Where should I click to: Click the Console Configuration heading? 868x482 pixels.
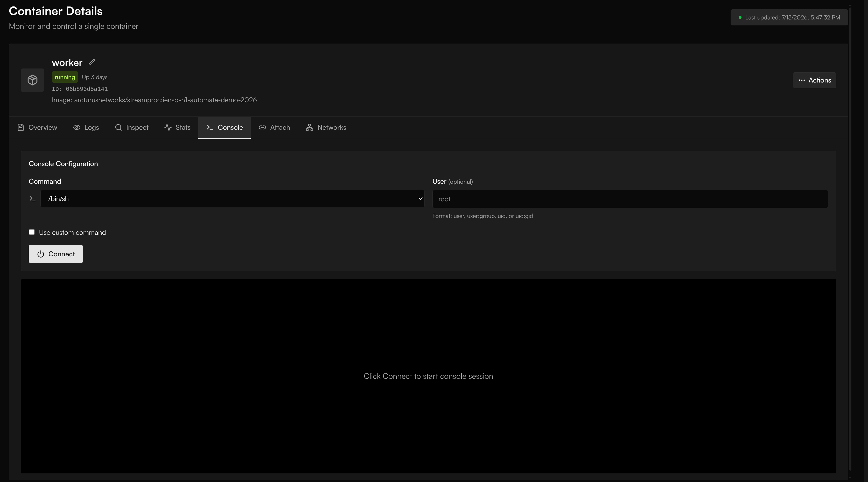click(63, 164)
